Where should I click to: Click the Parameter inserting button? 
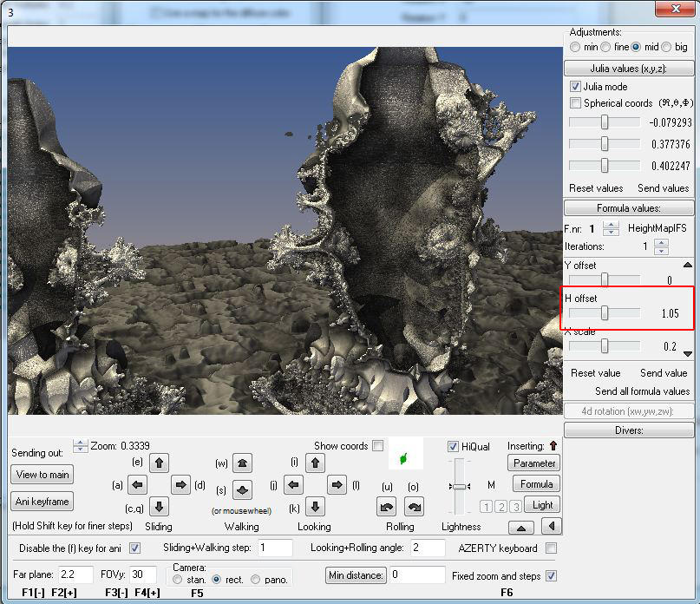[534, 463]
